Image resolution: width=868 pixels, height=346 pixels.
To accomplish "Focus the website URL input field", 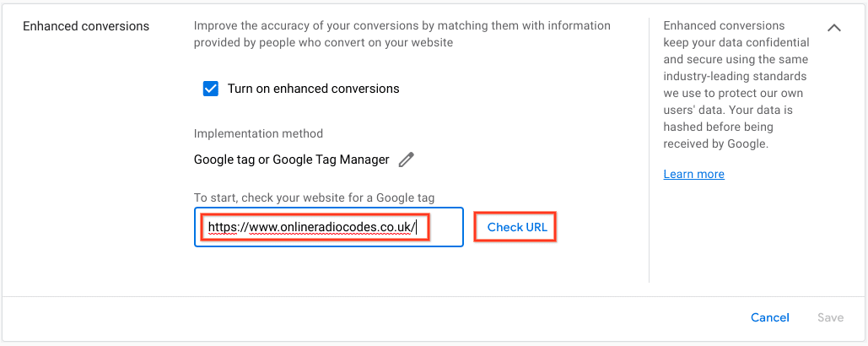I will [329, 227].
